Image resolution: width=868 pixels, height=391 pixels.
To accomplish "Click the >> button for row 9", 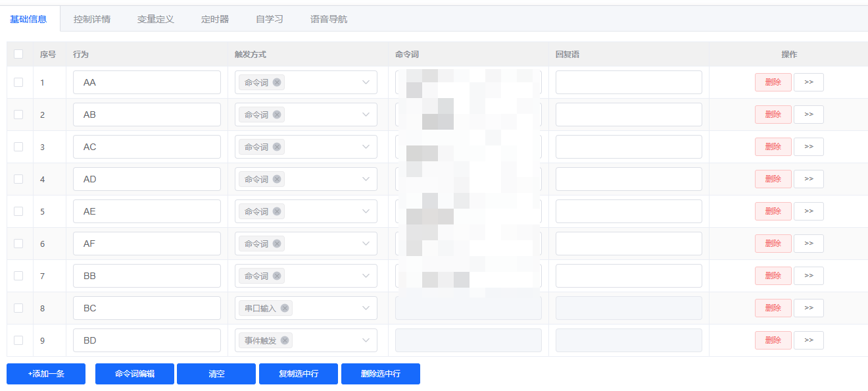I will coord(808,340).
